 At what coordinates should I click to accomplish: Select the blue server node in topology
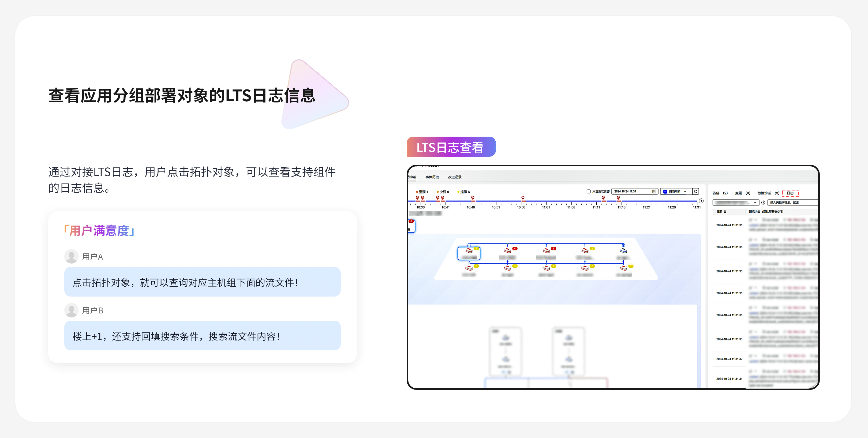[623, 250]
